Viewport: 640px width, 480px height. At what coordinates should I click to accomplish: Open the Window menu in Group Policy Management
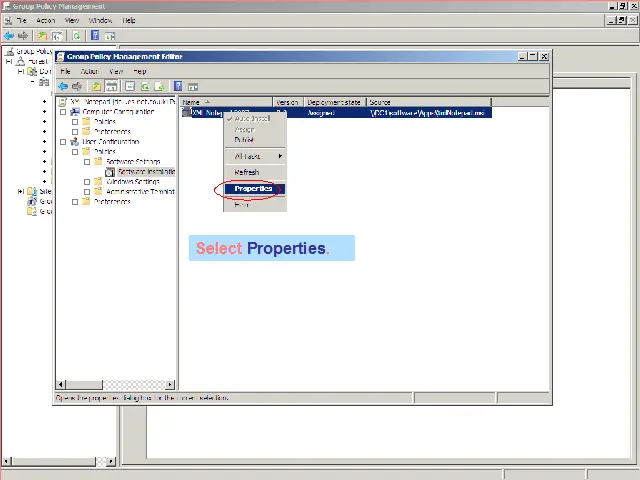100,20
